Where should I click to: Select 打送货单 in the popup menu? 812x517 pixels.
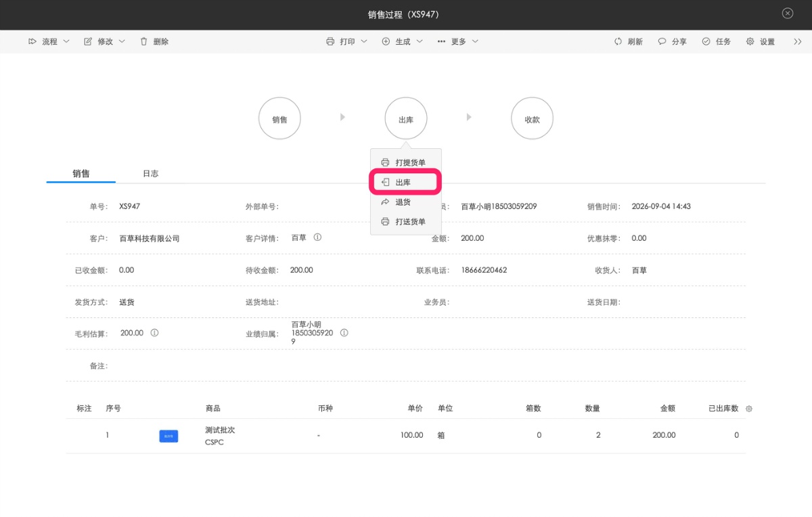pos(405,221)
